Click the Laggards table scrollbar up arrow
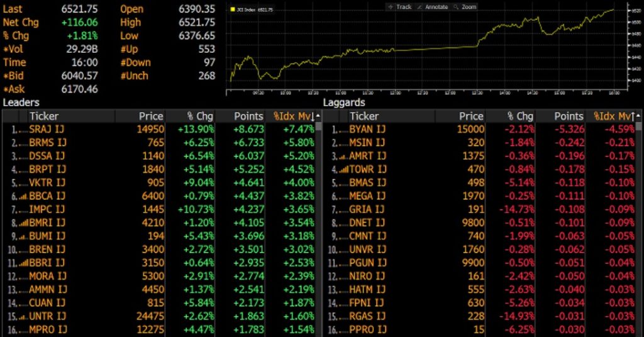The width and height of the screenshot is (644, 337). click(639, 116)
